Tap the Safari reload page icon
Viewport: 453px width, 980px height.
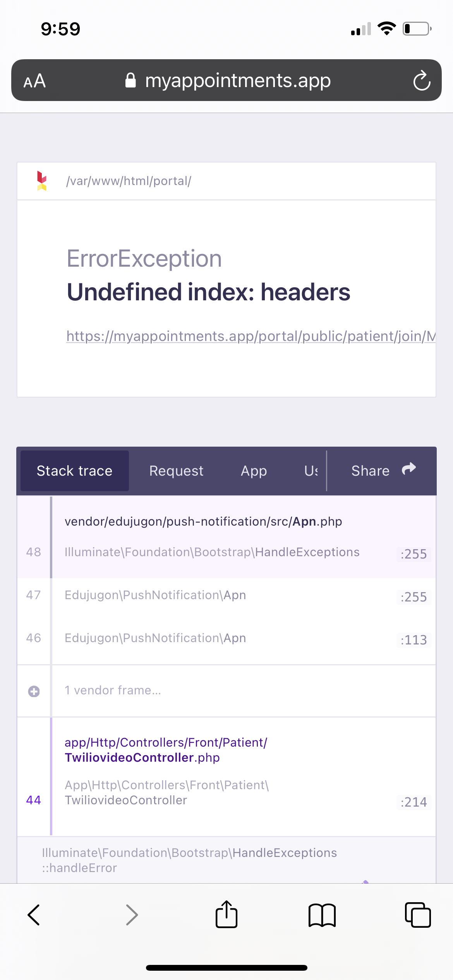(421, 81)
